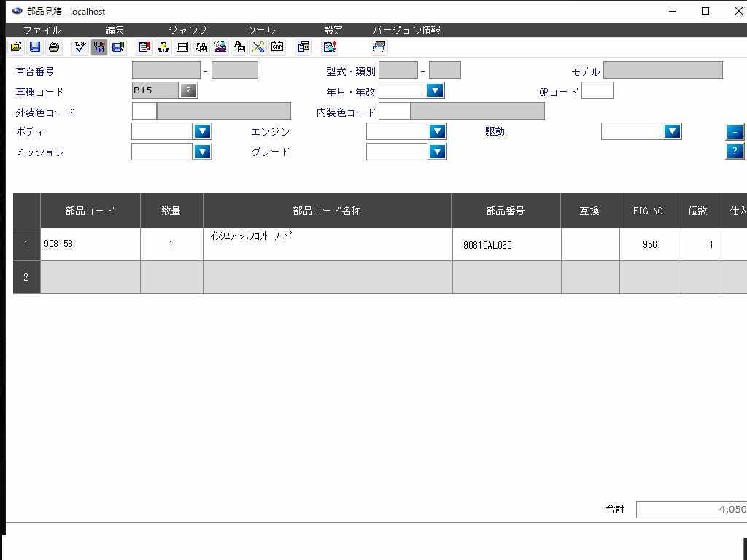Click the 123 checkmark toolbar icon
This screenshot has height=560, width=747.
80,47
